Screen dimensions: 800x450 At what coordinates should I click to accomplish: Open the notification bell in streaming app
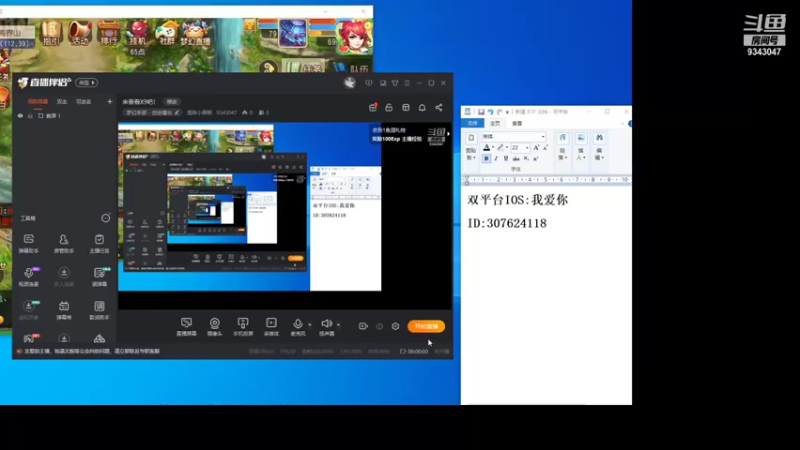coord(422,108)
